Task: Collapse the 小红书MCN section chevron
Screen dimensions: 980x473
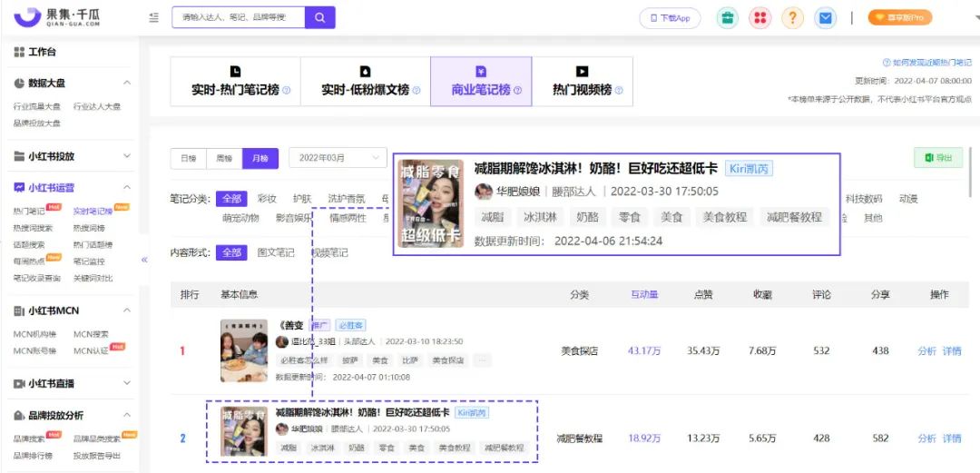Action: pos(127,311)
